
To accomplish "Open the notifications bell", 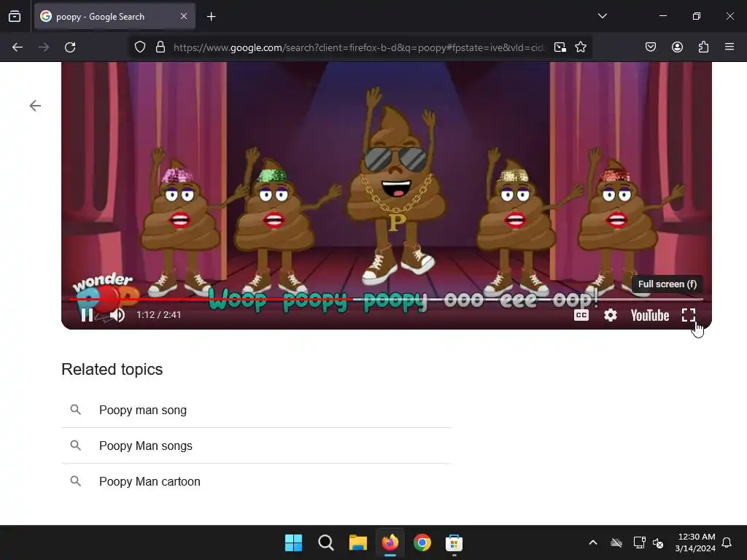I will point(727,542).
